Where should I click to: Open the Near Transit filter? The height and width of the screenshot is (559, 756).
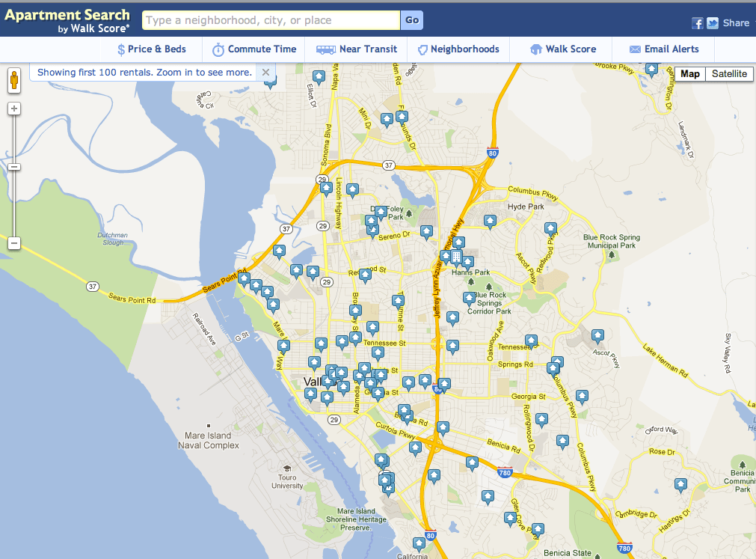tap(356, 49)
